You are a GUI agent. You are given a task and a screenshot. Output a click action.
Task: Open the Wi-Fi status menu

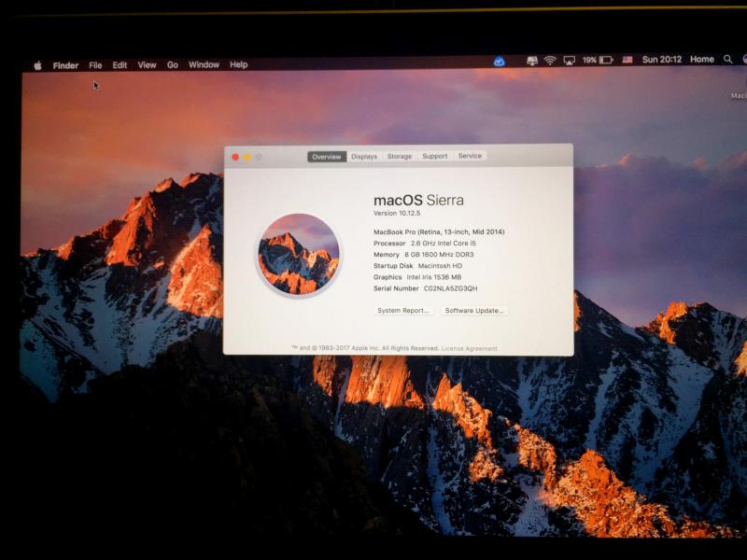point(550,61)
